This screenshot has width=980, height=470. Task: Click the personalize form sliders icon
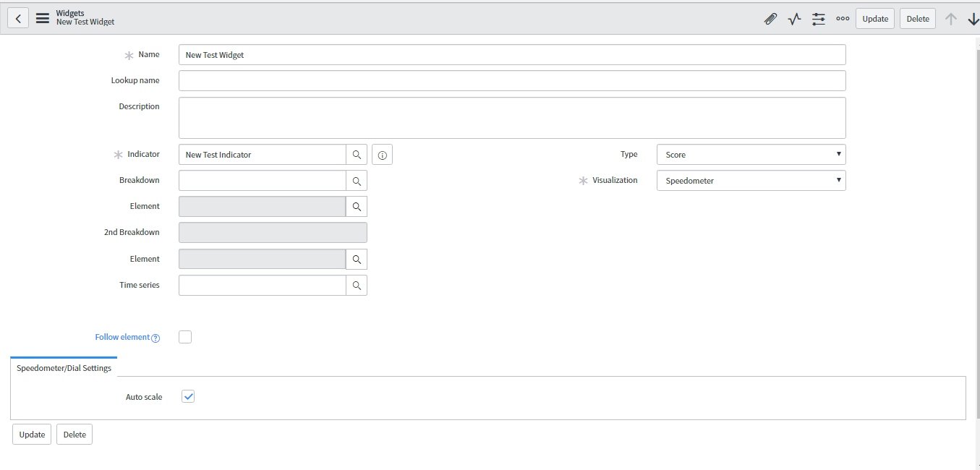(818, 19)
